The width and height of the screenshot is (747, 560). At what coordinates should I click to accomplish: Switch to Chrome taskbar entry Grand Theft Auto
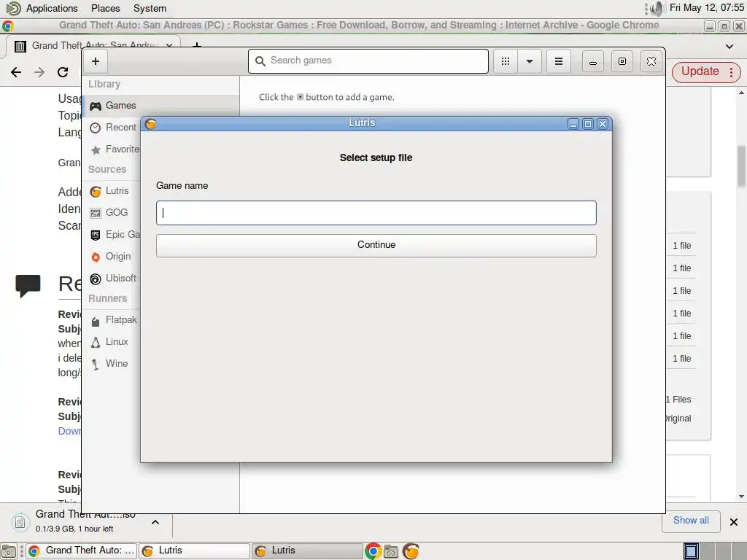[82, 551]
